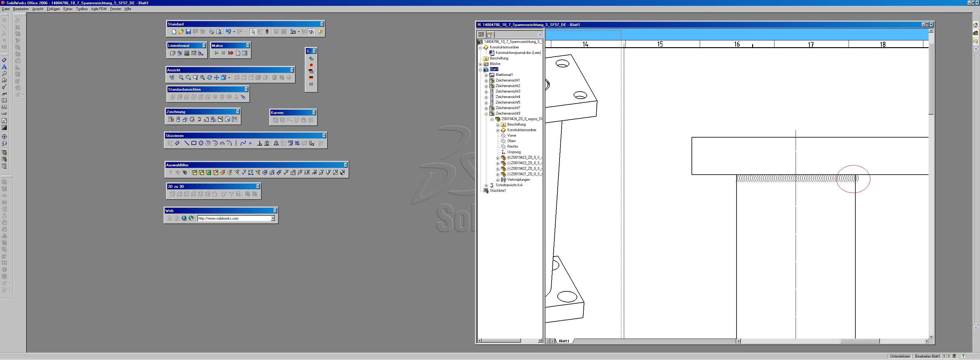Open the Extras menu
Viewport: 980px width, 360px height.
68,9
